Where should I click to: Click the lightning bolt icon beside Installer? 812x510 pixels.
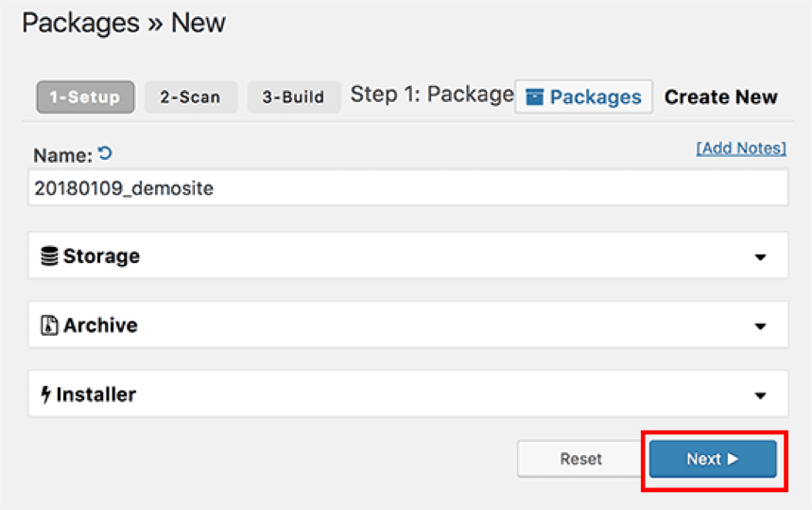pyautogui.click(x=45, y=395)
